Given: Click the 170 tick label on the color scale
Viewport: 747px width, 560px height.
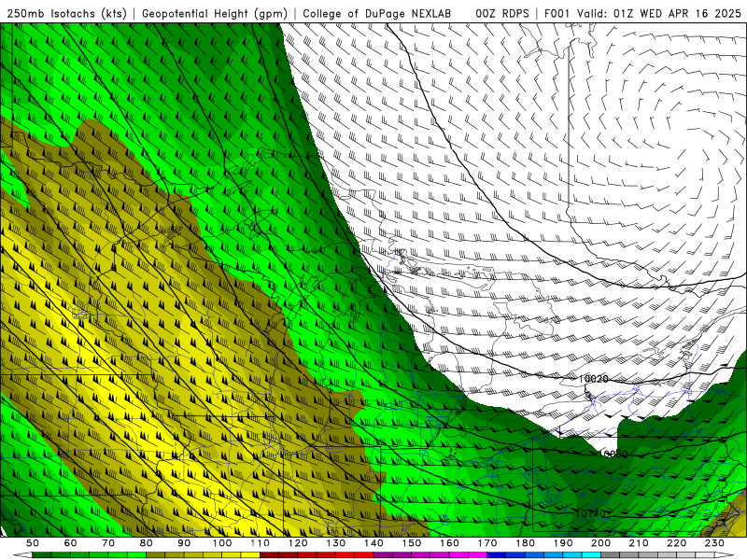Looking at the screenshot, I should tap(486, 543).
